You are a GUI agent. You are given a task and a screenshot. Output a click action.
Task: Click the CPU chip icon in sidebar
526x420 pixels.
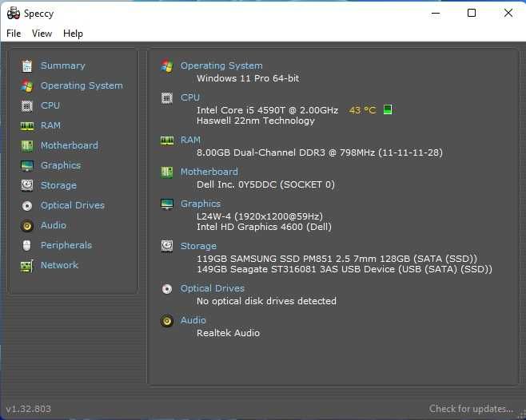click(x=27, y=106)
